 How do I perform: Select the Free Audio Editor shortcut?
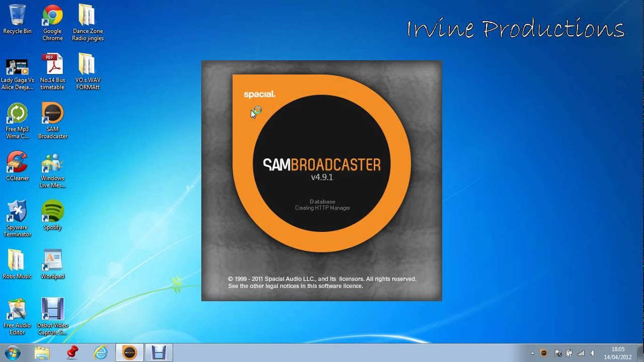(18, 317)
